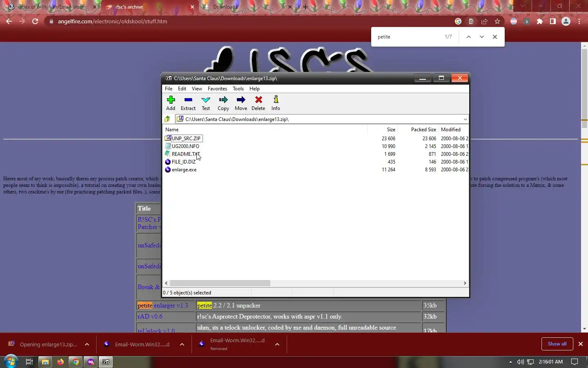Click the Copy toolbar icon

(223, 103)
